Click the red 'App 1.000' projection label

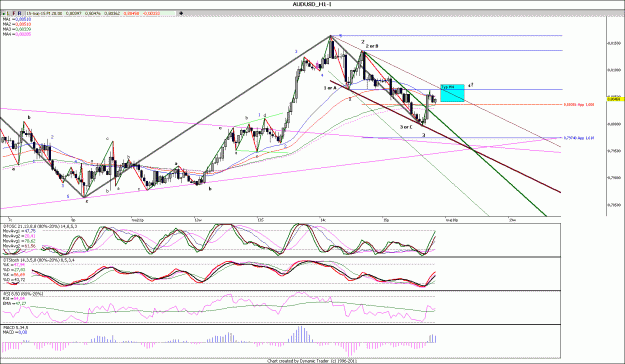579,104
